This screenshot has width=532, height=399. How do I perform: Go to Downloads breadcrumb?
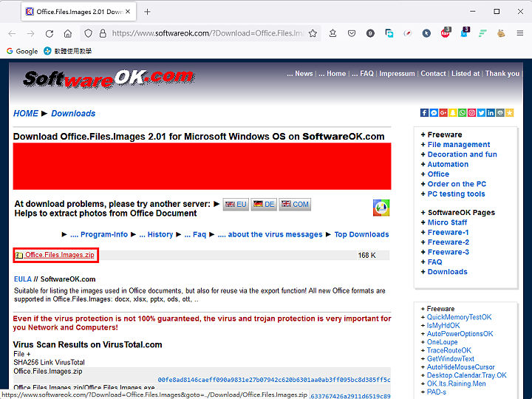click(73, 113)
